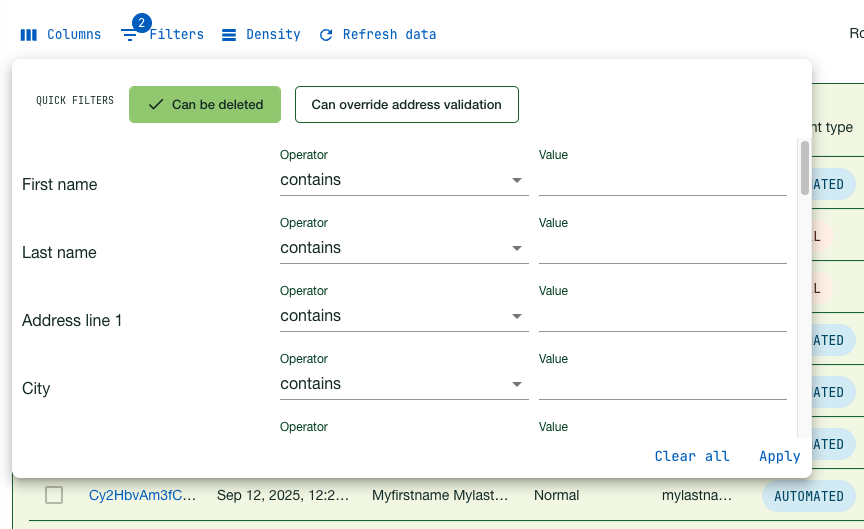Expand the Last name operator dropdown
Image resolution: width=864 pixels, height=529 pixels.
click(403, 248)
